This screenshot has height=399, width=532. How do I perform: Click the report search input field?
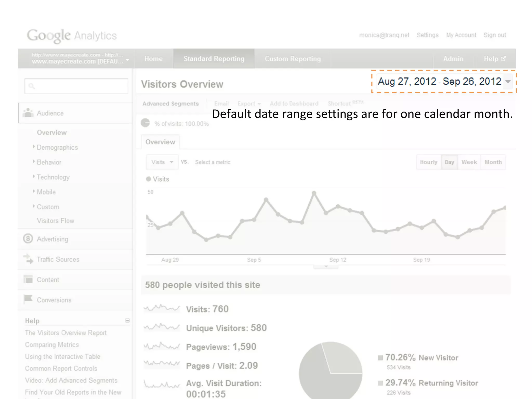pos(76,86)
